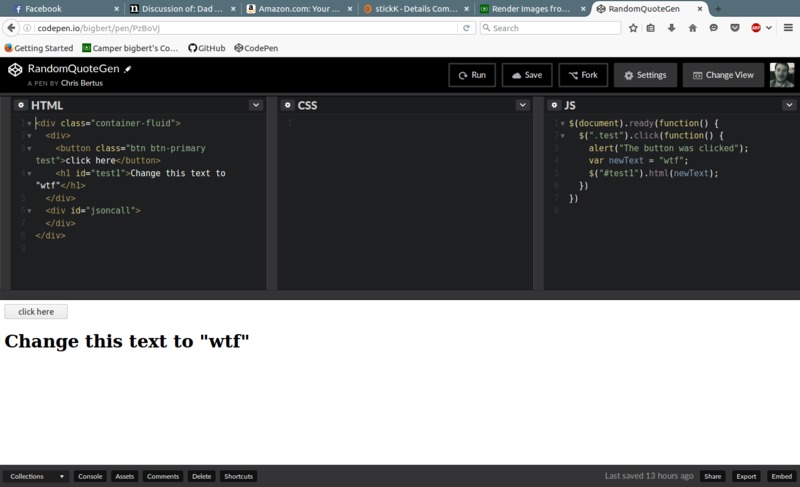Bookmark page with star icon
800x487 pixels.
(633, 28)
